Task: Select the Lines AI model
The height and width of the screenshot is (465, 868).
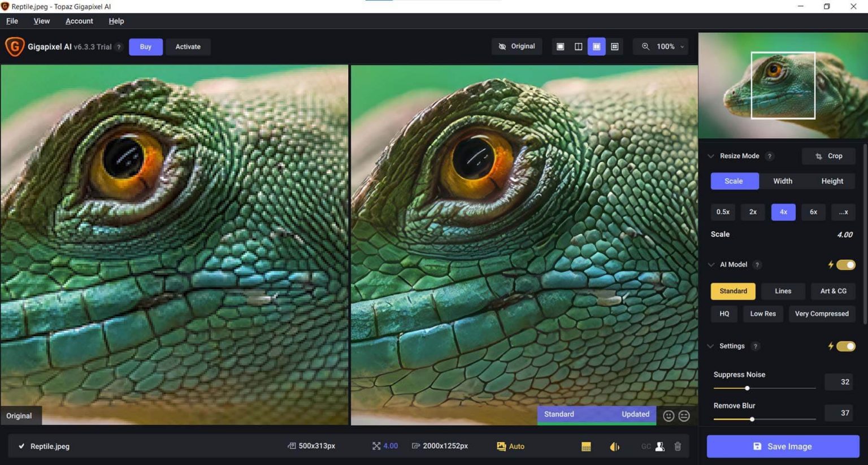Action: pos(783,291)
